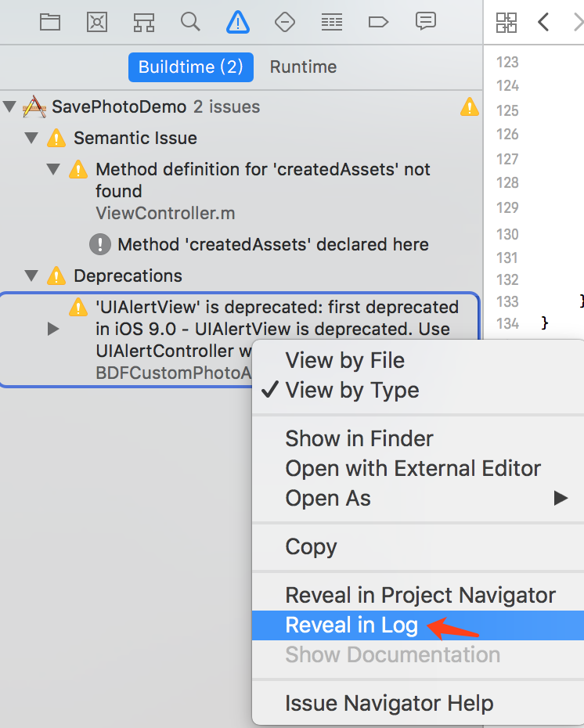The height and width of the screenshot is (728, 584).
Task: Select the Deprecations row text
Action: coord(128,276)
